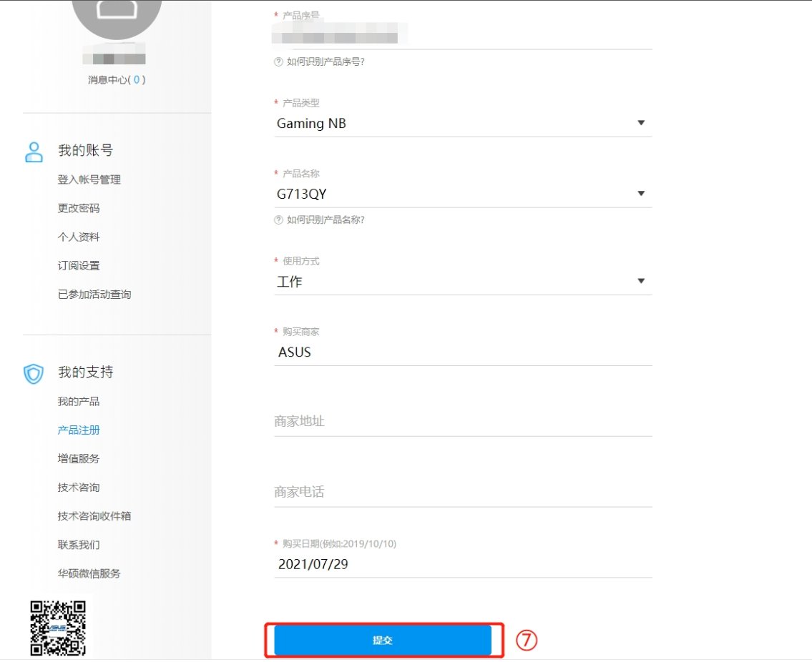Click the shield icon beside 我的支持
This screenshot has height=662, width=812.
pos(33,371)
